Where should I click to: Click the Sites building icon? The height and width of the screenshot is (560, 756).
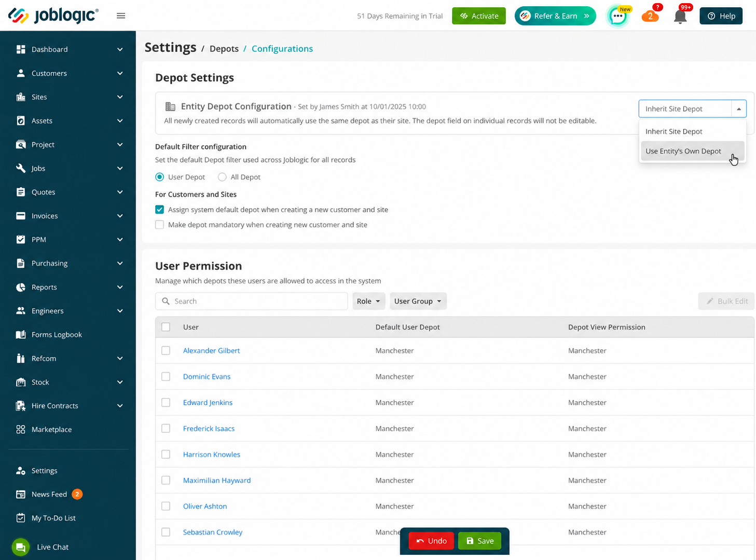pyautogui.click(x=21, y=97)
